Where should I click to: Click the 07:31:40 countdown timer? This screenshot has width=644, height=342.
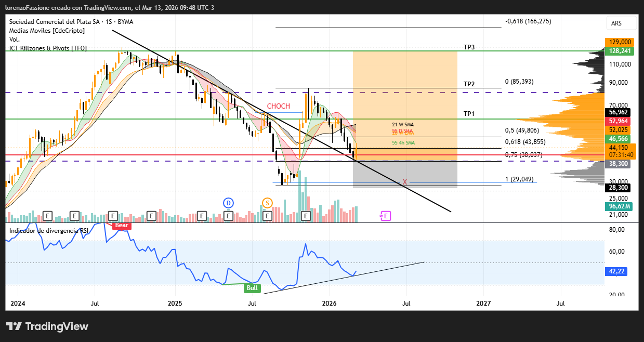(x=621, y=155)
